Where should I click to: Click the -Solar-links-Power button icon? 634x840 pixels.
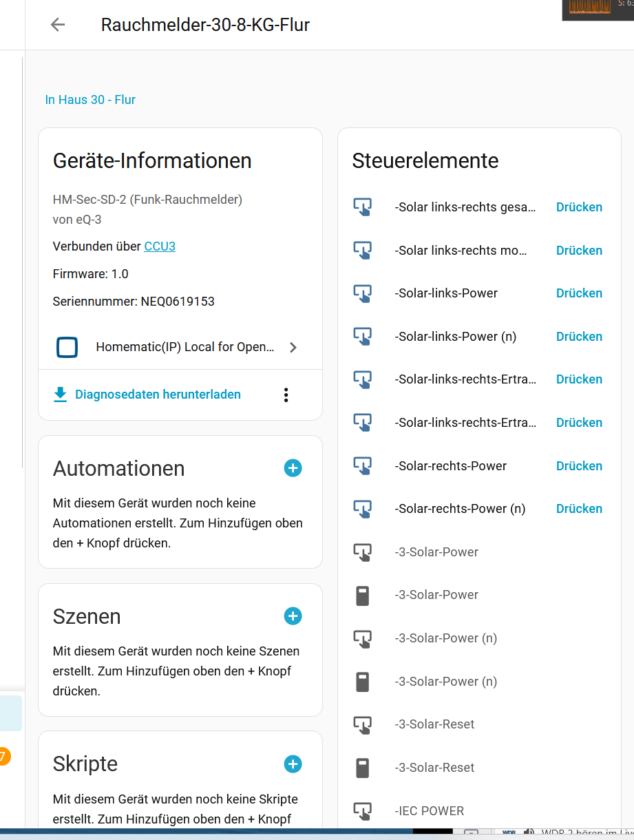tap(363, 293)
